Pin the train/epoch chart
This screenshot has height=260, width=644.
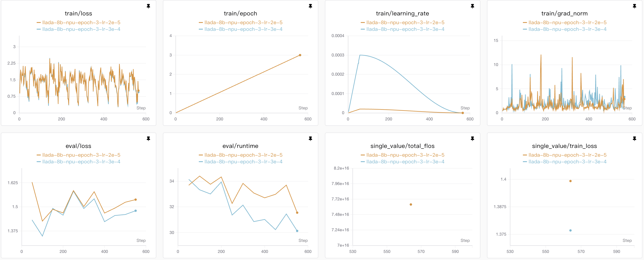[x=310, y=6]
